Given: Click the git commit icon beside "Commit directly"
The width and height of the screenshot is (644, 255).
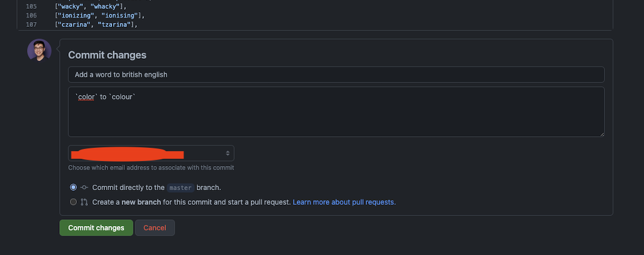Looking at the screenshot, I should (x=84, y=187).
